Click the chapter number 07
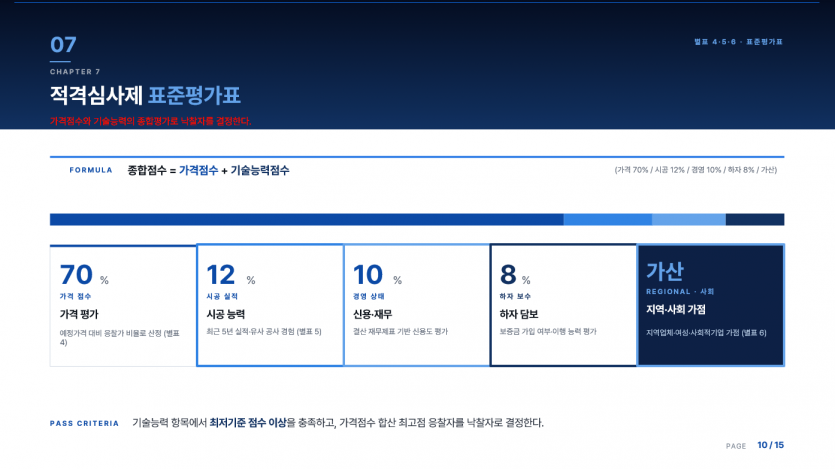The height and width of the screenshot is (469, 835). 63,45
